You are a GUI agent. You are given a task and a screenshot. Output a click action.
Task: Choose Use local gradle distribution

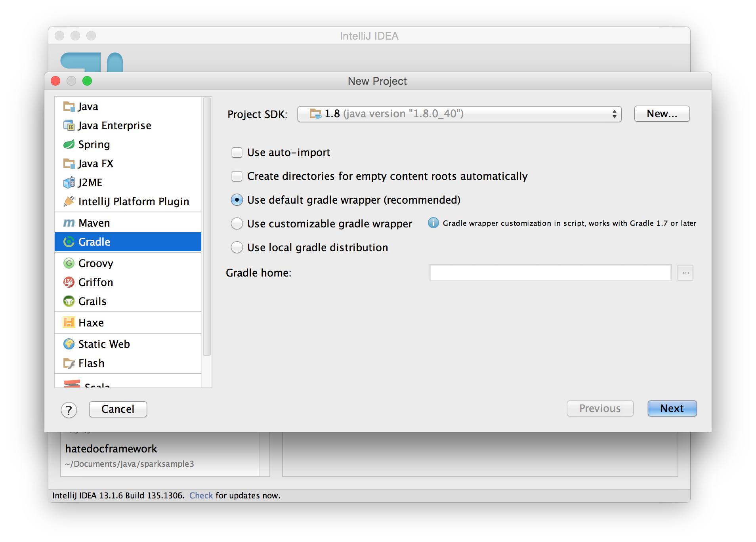click(x=237, y=247)
